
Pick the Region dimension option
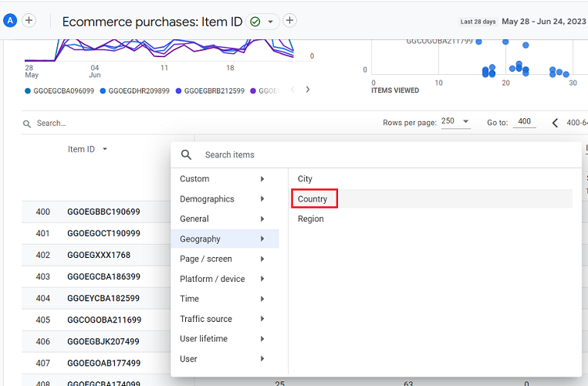tap(311, 219)
